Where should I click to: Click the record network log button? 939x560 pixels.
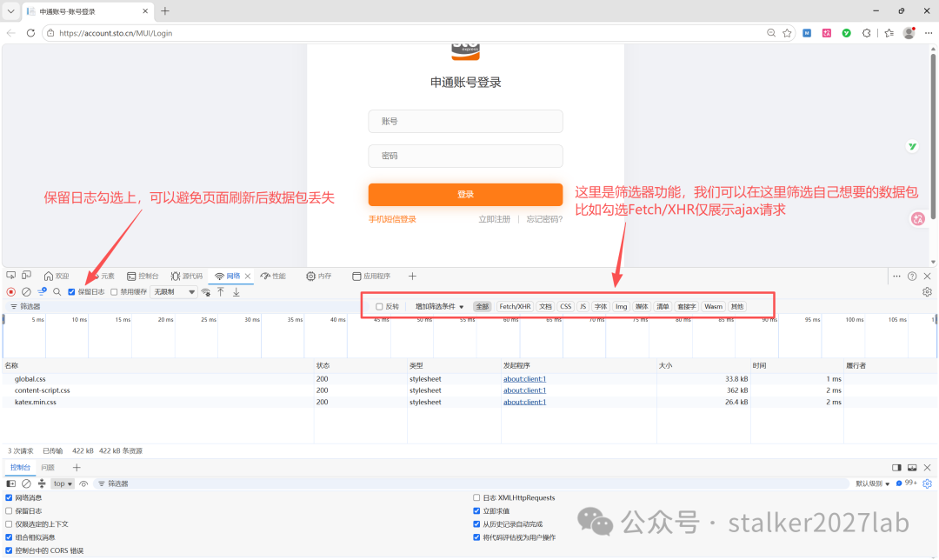[x=10, y=292]
